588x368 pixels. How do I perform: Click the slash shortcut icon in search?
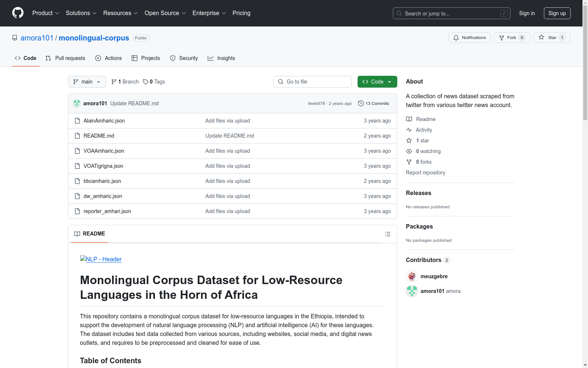tap(504, 13)
